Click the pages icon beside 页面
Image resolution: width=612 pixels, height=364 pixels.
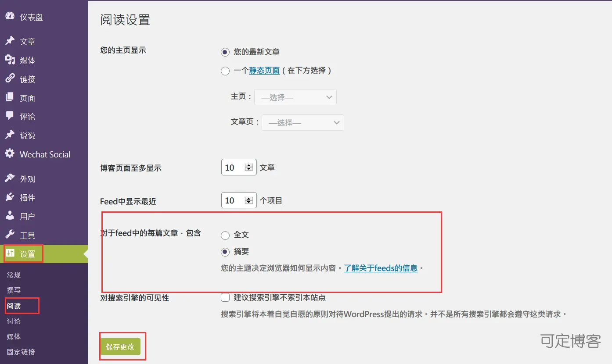tap(10, 97)
